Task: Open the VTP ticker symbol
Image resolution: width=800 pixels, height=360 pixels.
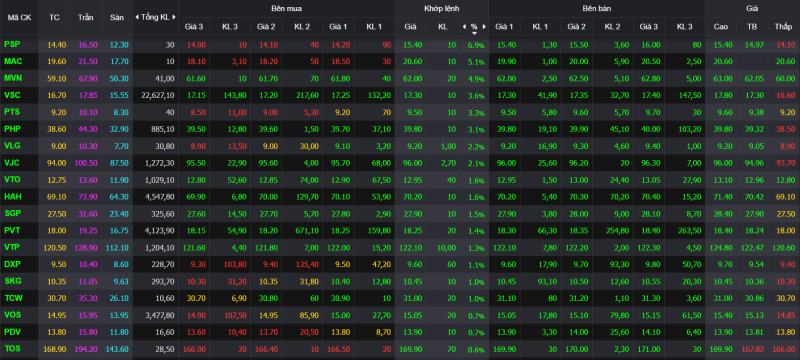Action: (x=12, y=246)
